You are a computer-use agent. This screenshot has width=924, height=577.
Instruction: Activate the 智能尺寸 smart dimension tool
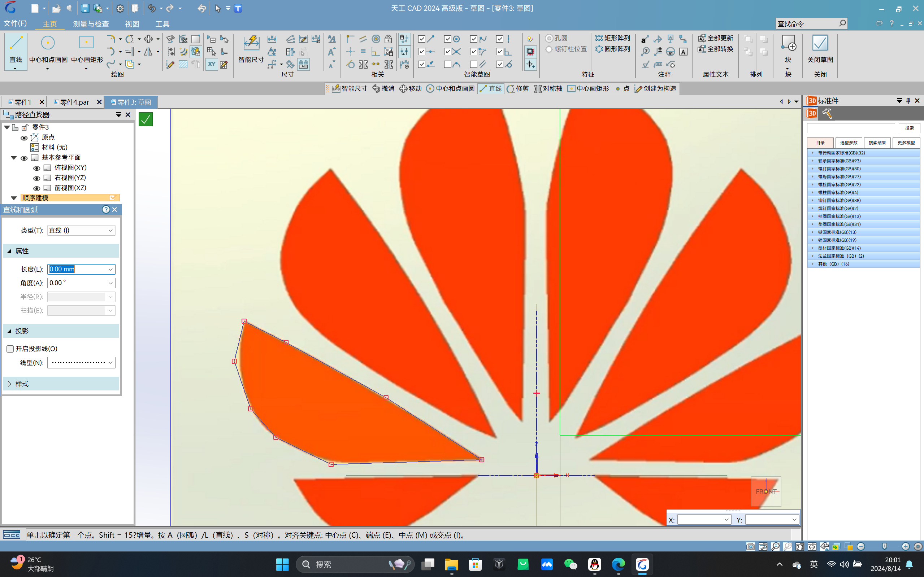click(251, 49)
